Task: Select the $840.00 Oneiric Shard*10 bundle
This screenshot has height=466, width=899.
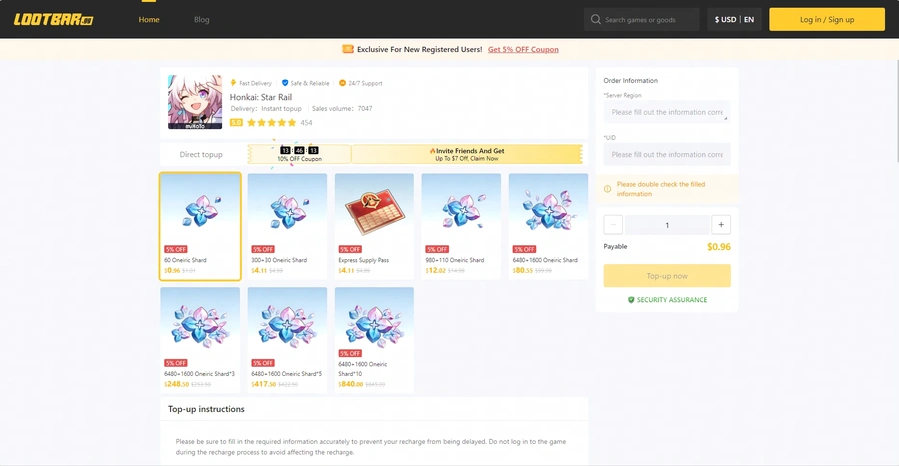Action: click(374, 340)
